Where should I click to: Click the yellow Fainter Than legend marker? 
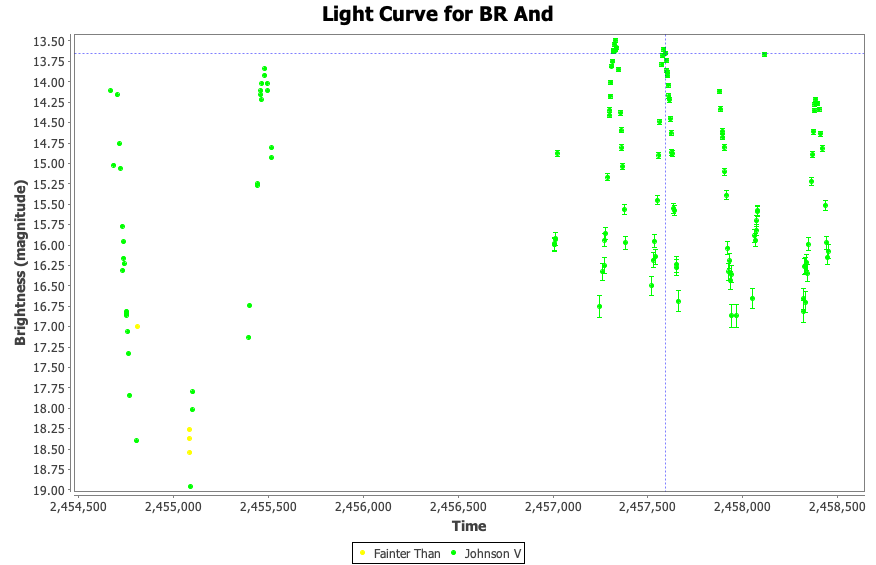pyautogui.click(x=363, y=553)
